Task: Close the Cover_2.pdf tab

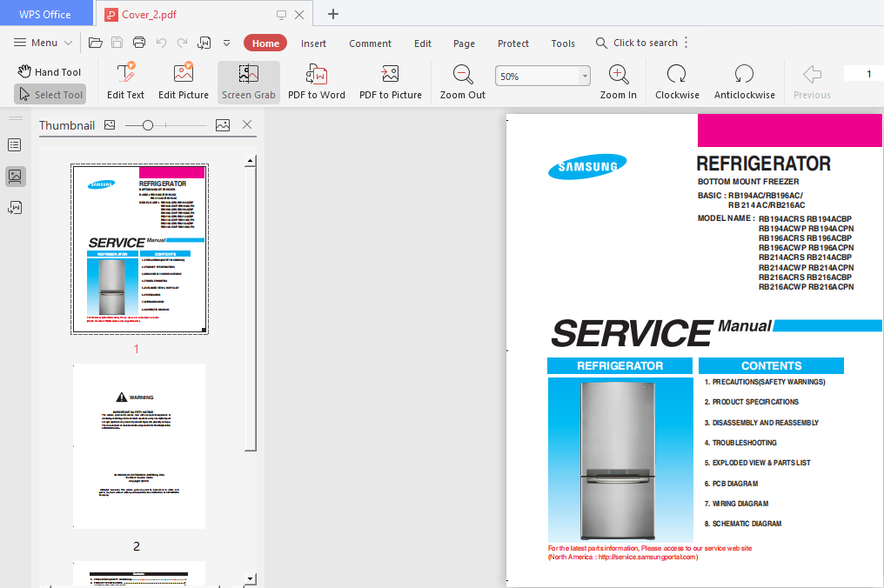Action: pos(299,15)
